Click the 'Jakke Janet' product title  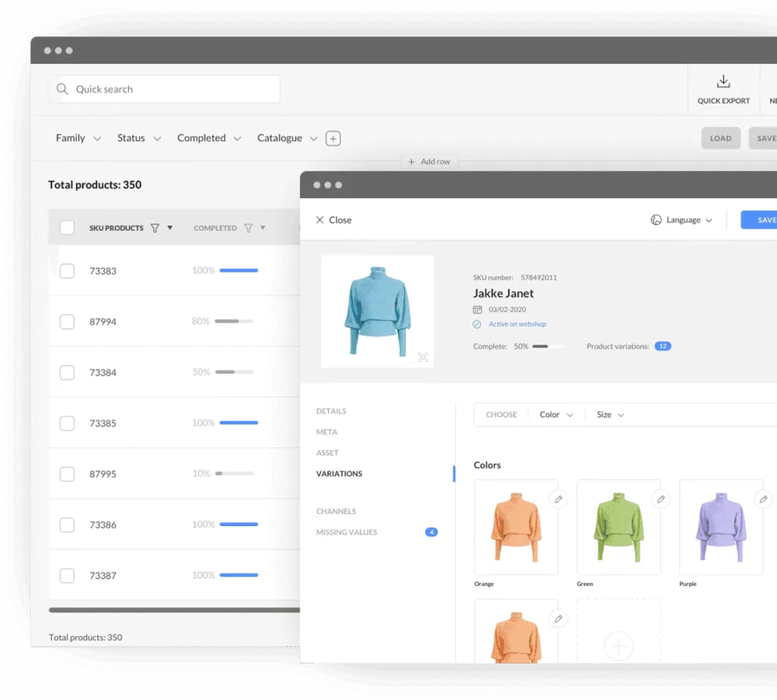pos(503,294)
